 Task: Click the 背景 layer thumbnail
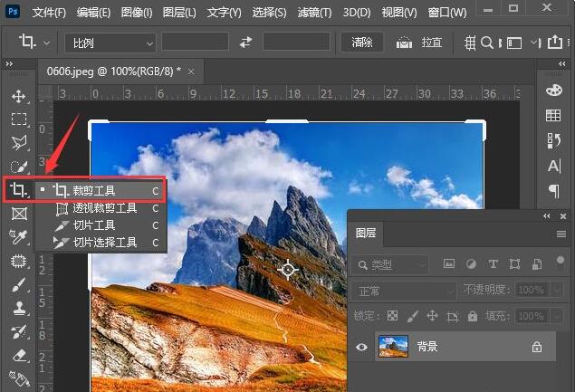(x=393, y=347)
